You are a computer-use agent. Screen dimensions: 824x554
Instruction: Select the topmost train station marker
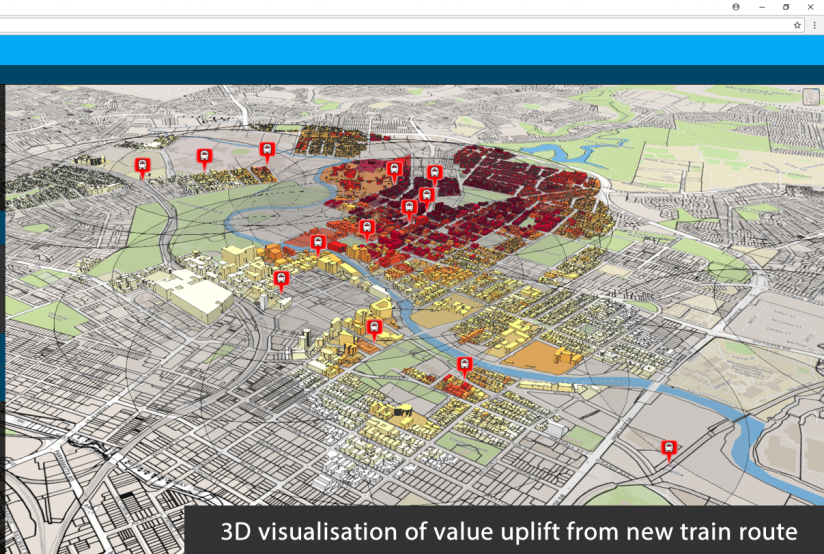tap(267, 150)
